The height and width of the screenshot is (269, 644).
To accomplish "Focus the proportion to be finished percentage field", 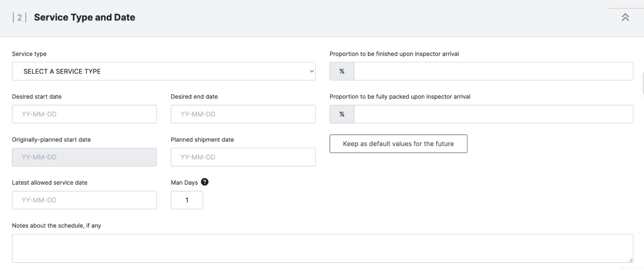I will 493,71.
